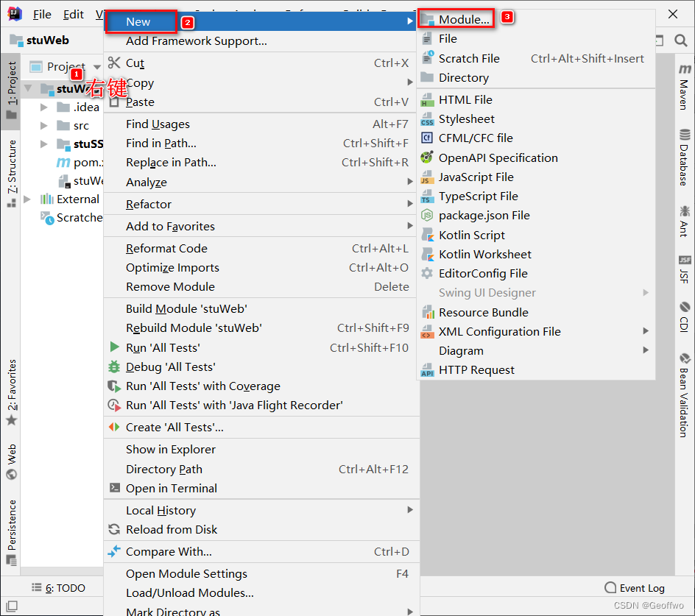This screenshot has width=695, height=616.
Task: Select Compare With...
Action: click(x=261, y=552)
